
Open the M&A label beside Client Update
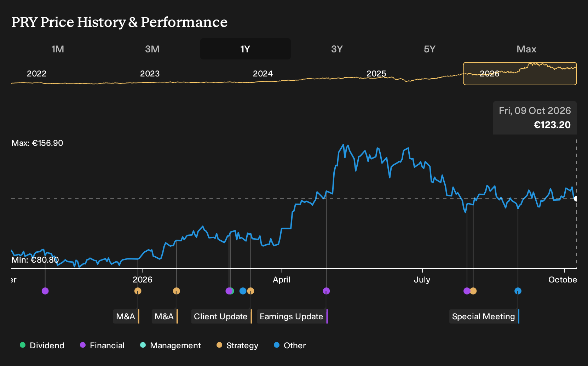coord(165,316)
